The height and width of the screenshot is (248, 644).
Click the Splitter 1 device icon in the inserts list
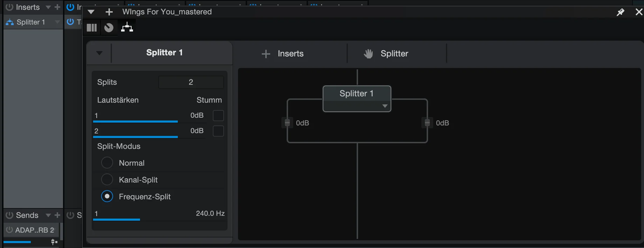[x=10, y=22]
